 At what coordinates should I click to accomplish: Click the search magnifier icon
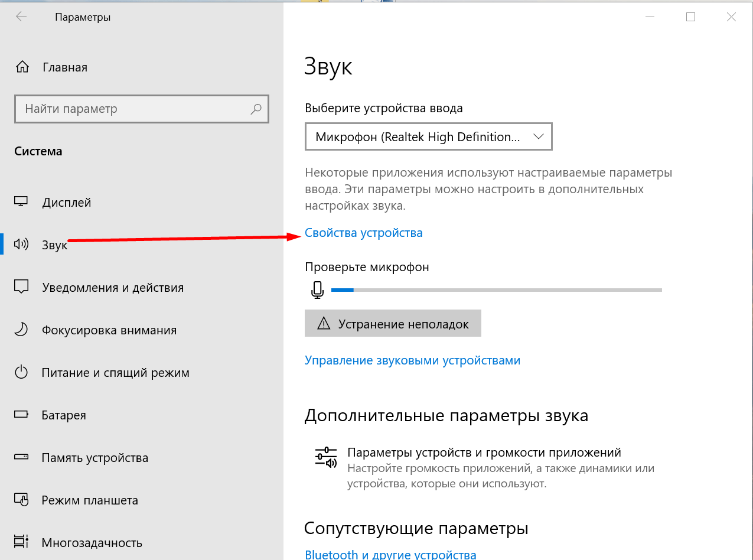[x=256, y=109]
